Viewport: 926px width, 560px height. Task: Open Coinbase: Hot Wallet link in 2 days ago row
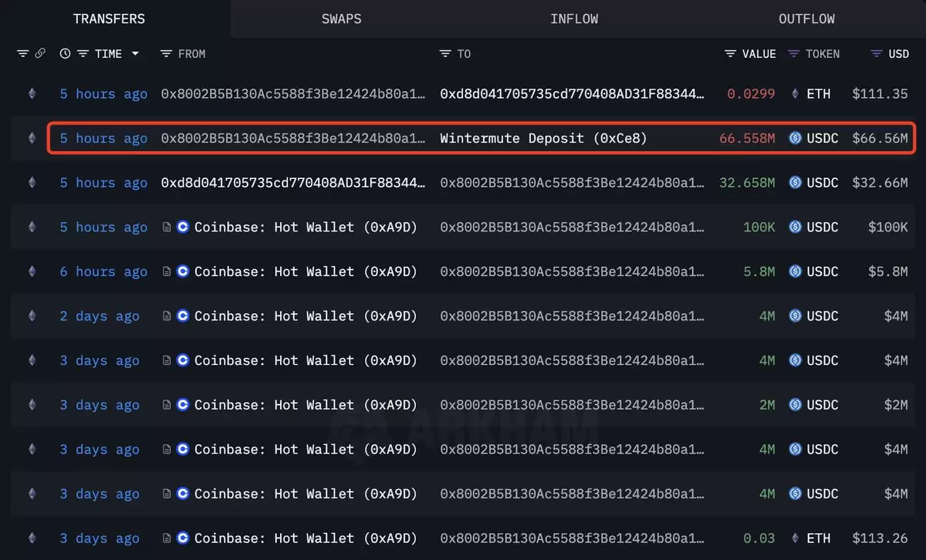[306, 316]
